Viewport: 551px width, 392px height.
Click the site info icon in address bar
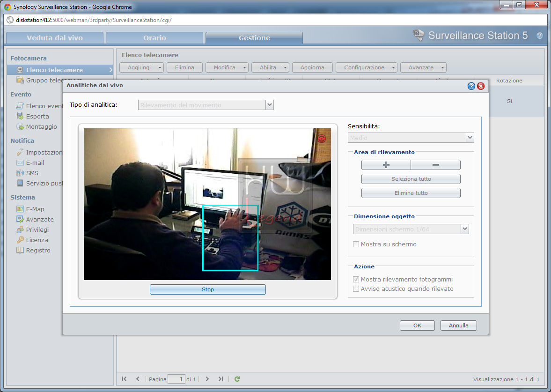10,20
